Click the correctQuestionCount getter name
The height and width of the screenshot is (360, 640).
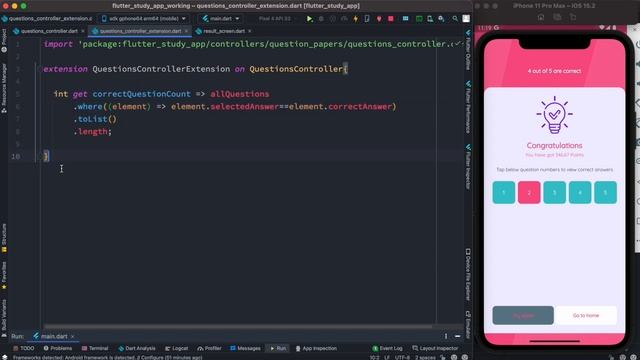(x=141, y=94)
